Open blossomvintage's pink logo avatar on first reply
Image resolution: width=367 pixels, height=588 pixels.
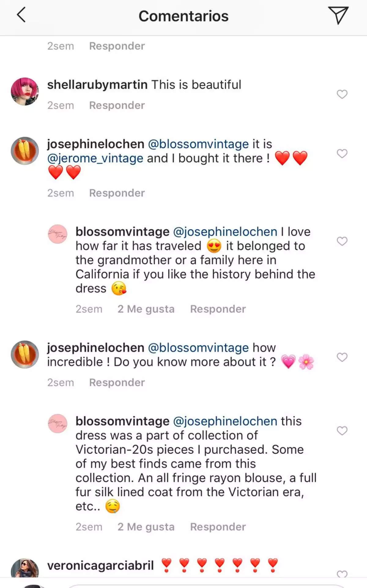(x=57, y=234)
